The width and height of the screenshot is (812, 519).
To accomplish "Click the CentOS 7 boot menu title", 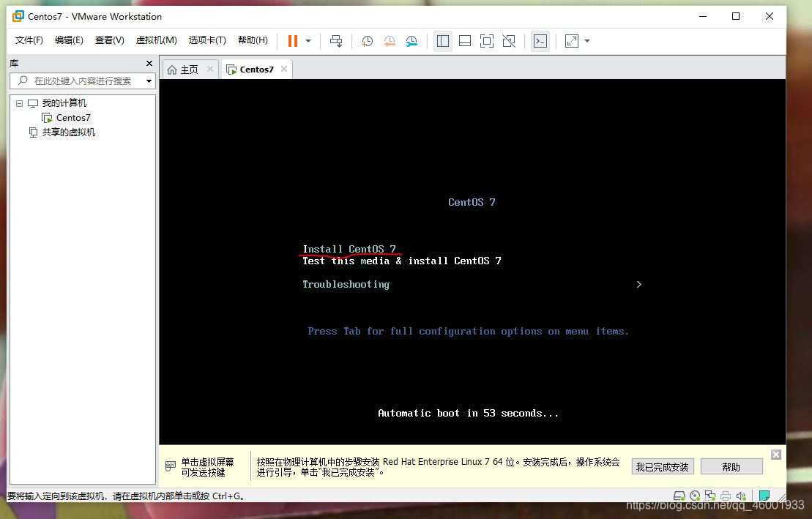I will 472,202.
